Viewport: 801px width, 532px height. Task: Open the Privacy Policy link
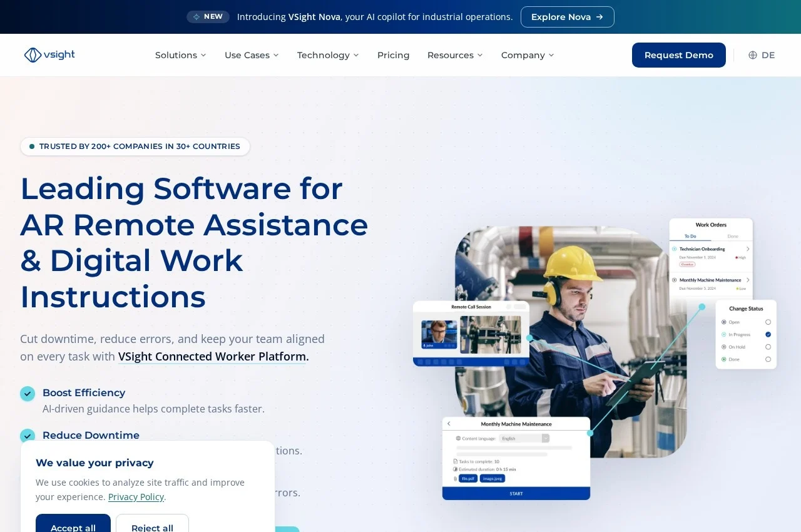136,497
